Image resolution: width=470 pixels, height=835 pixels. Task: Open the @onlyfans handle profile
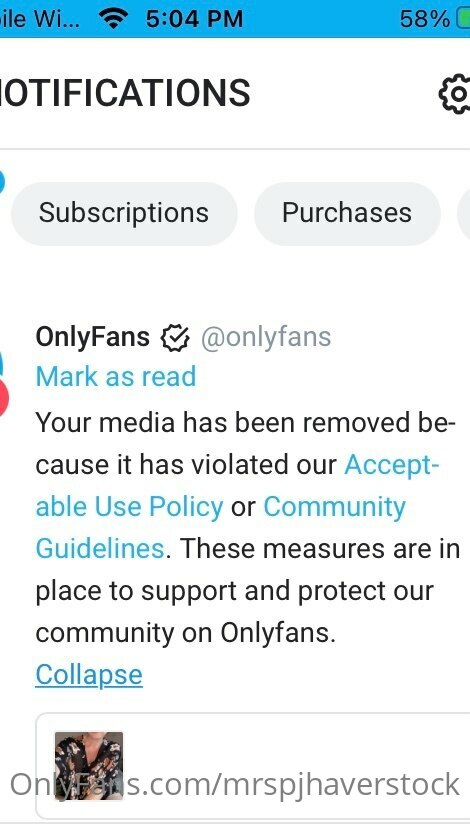point(266,337)
